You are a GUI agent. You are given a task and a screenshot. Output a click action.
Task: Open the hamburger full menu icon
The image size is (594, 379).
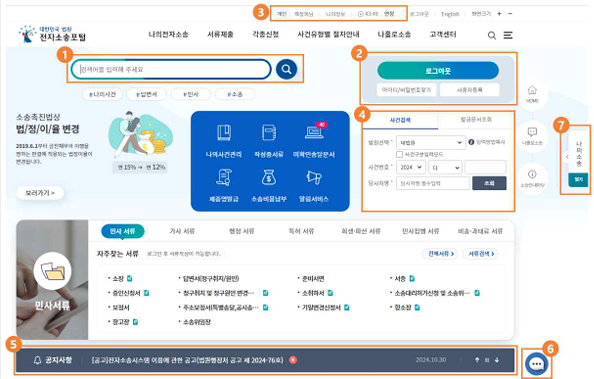pos(508,35)
